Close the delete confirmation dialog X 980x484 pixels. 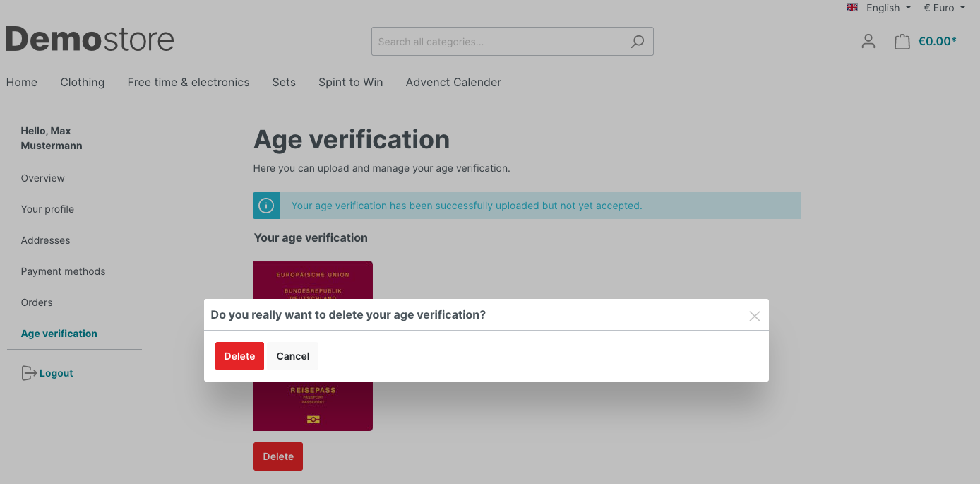point(755,316)
